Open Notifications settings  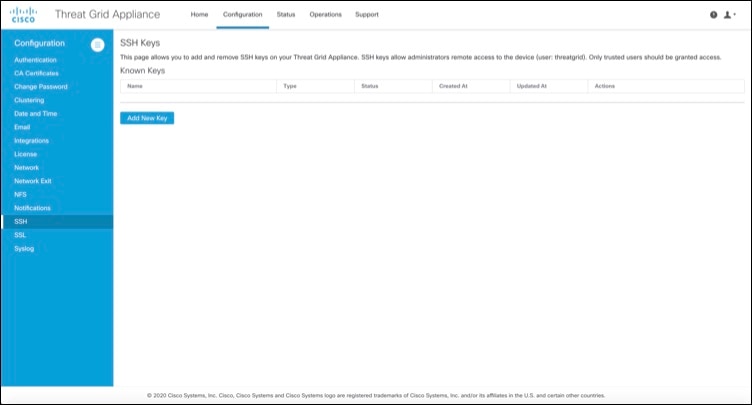pyautogui.click(x=32, y=208)
